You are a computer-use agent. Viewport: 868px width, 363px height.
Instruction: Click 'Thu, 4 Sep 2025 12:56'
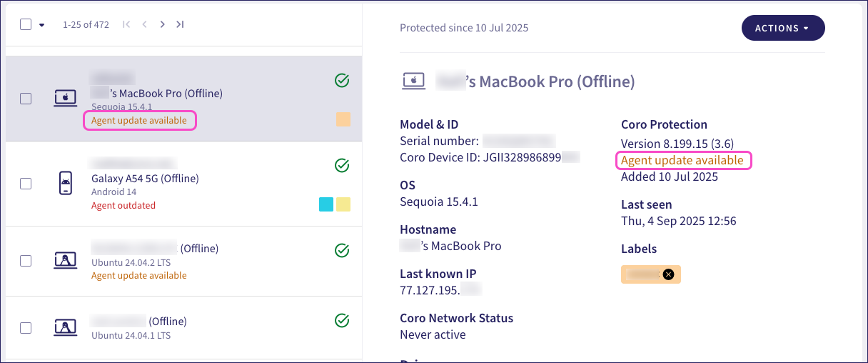[678, 221]
